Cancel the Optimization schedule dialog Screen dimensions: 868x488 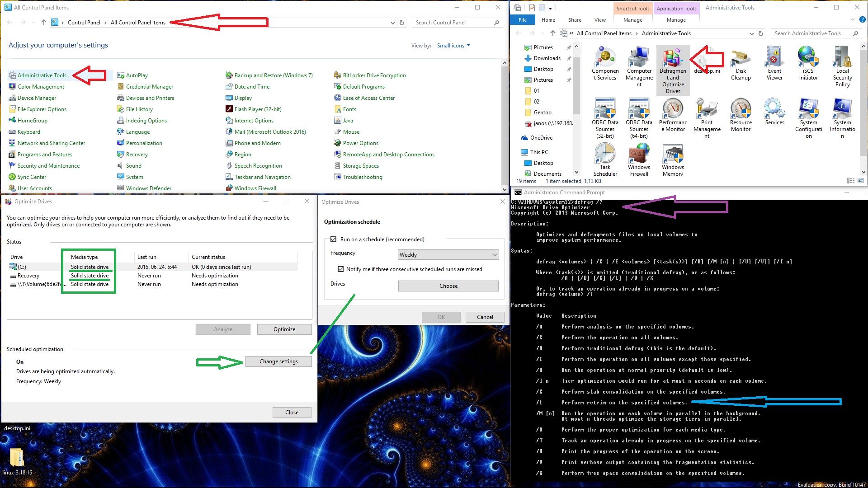point(485,317)
